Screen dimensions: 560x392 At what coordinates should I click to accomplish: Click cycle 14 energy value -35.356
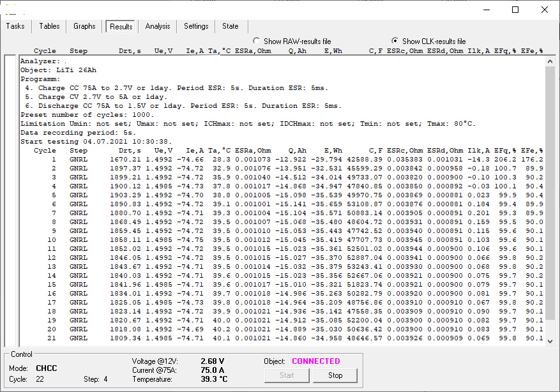point(326,276)
